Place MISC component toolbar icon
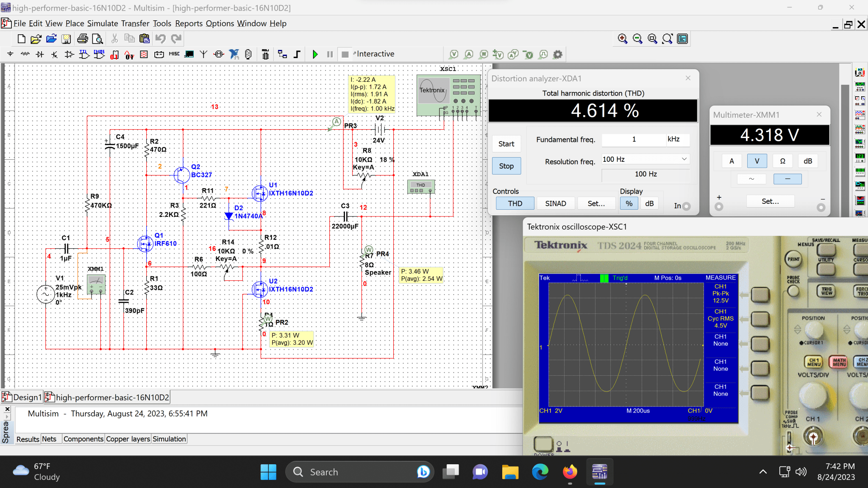Viewport: 868px width, 488px height. tap(174, 54)
